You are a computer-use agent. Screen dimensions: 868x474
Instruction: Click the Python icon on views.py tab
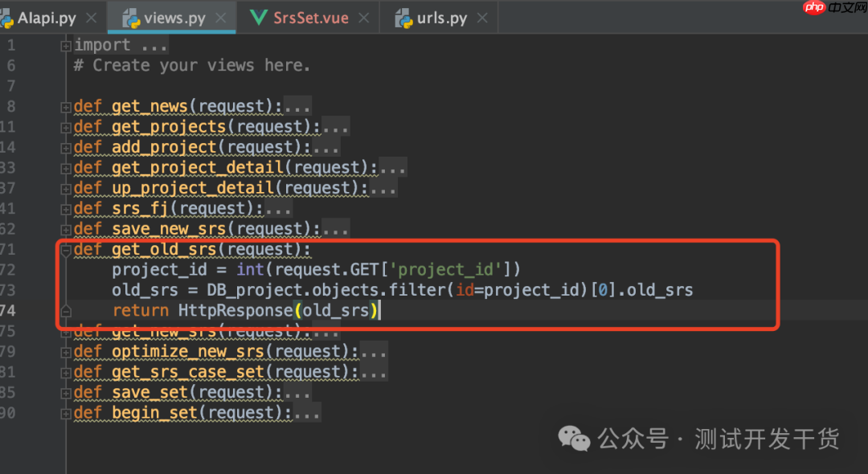[131, 18]
